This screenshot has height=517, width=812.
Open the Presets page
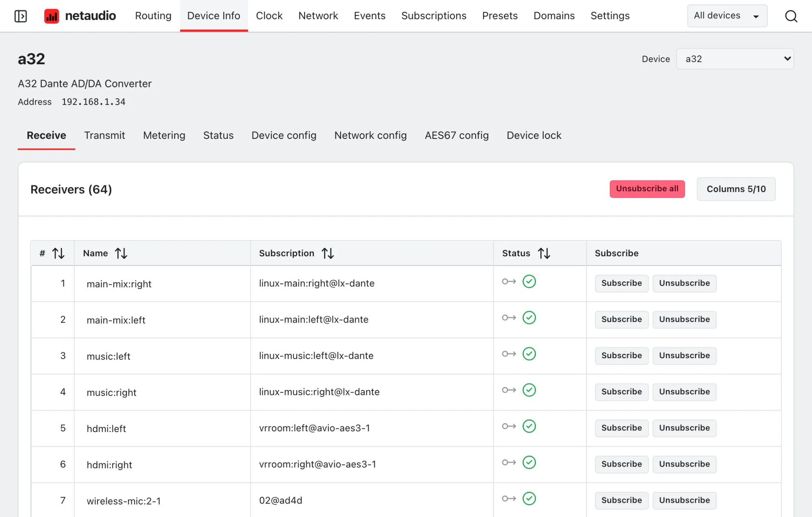(x=500, y=16)
